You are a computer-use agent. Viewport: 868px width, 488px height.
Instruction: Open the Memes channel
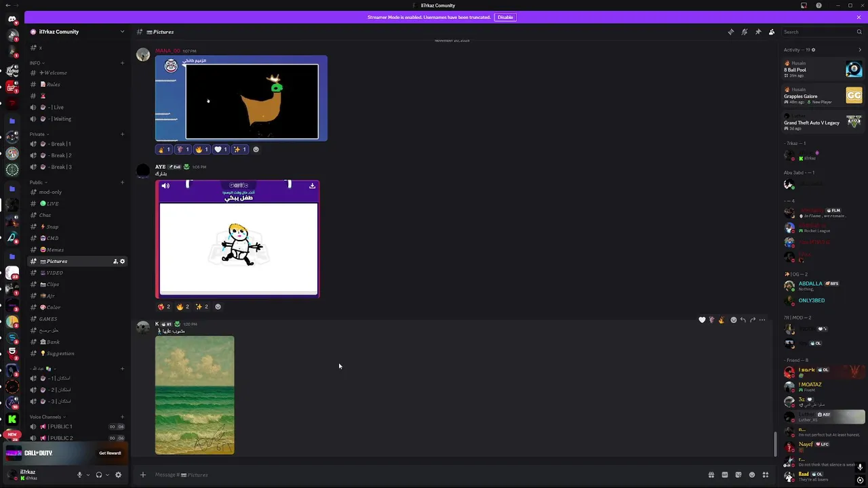pos(77,249)
